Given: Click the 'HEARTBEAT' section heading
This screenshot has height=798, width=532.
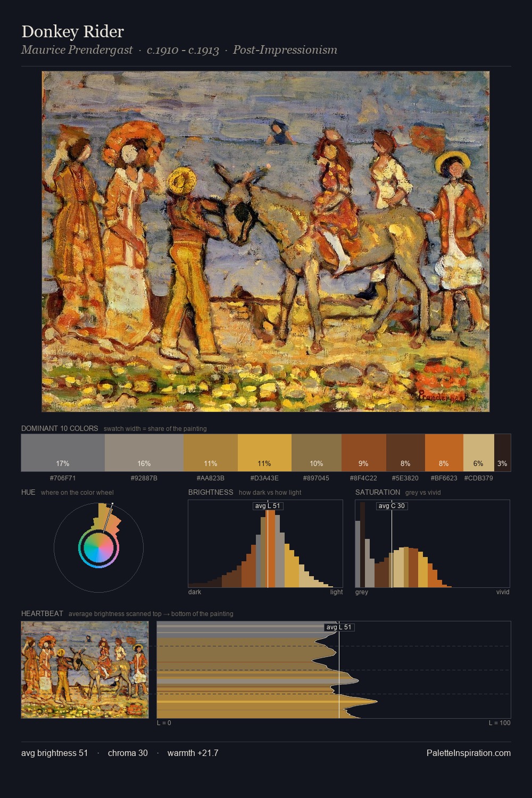Looking at the screenshot, I should point(42,613).
